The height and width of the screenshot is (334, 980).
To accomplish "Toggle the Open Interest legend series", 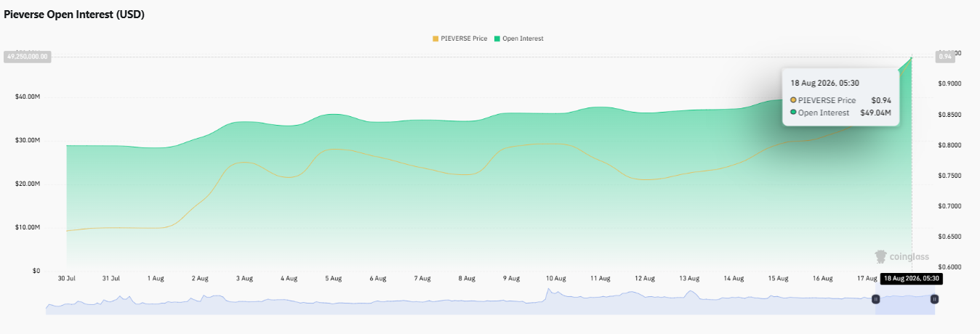I will point(519,38).
